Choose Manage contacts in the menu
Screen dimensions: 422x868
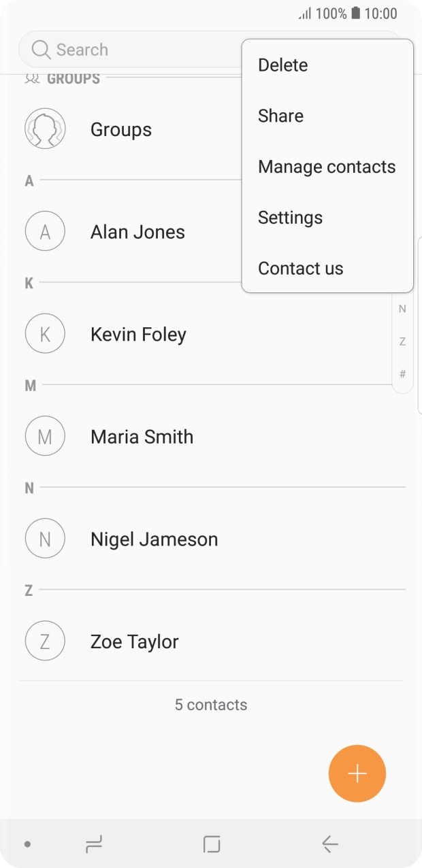(327, 167)
